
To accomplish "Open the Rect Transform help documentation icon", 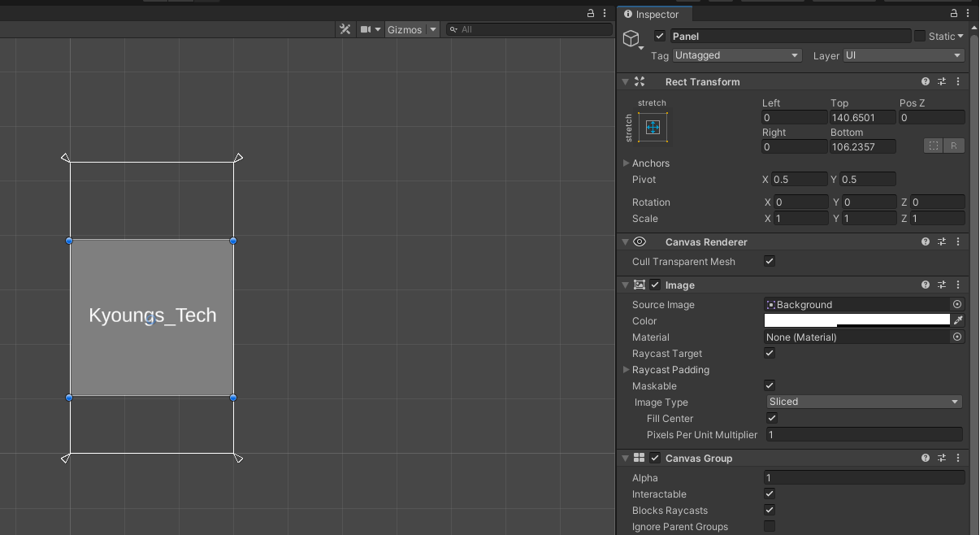I will [x=925, y=81].
